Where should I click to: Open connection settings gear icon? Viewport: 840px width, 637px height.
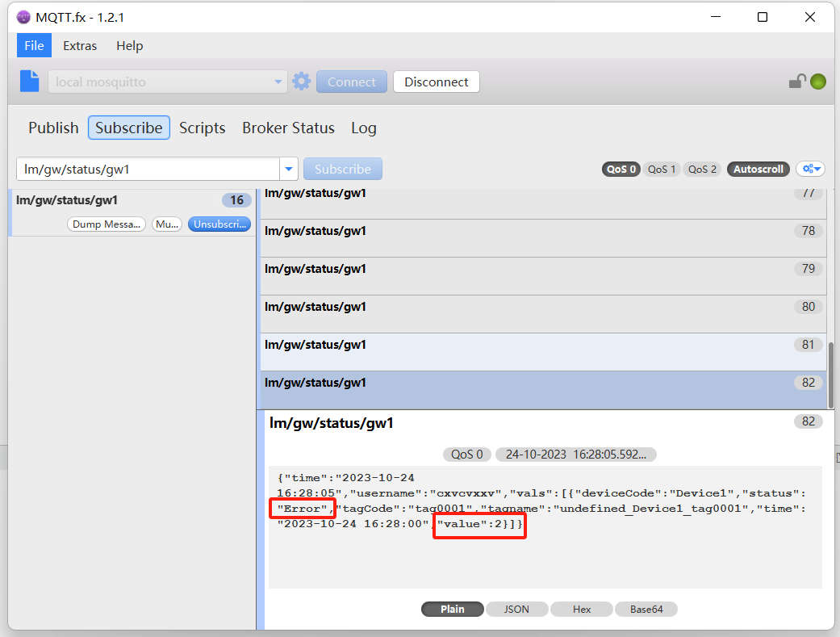(302, 82)
